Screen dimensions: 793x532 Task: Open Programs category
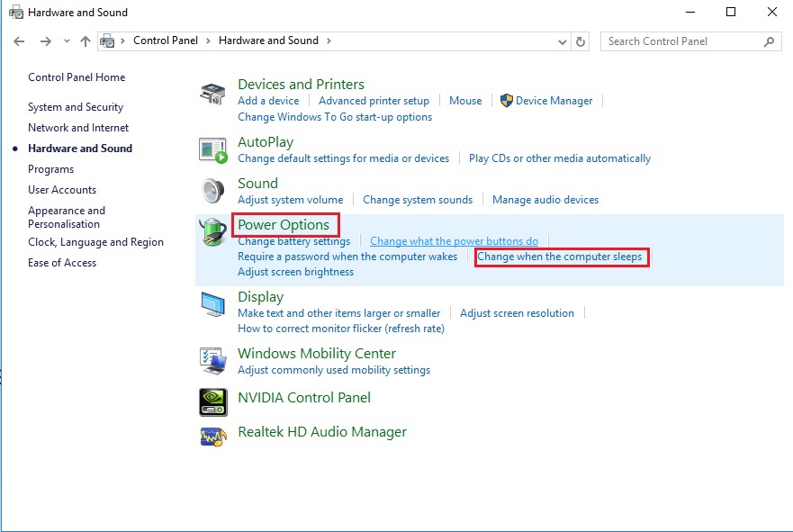[x=51, y=169]
